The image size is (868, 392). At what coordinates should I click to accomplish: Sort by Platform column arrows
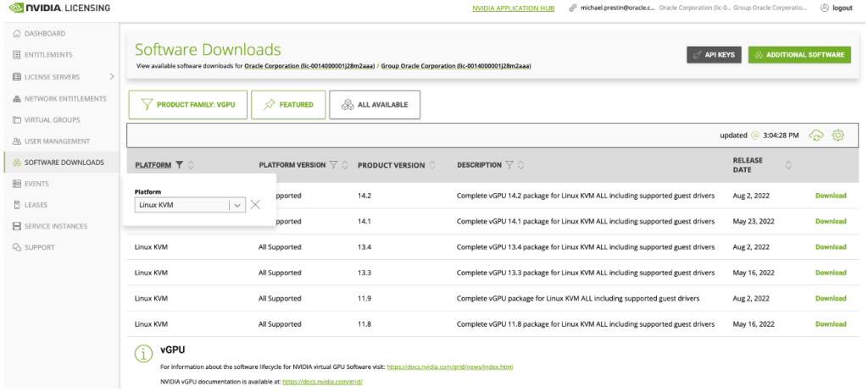[191, 165]
